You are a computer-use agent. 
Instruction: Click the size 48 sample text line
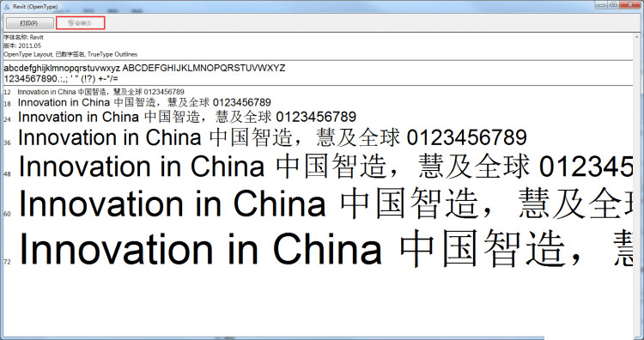coord(325,167)
